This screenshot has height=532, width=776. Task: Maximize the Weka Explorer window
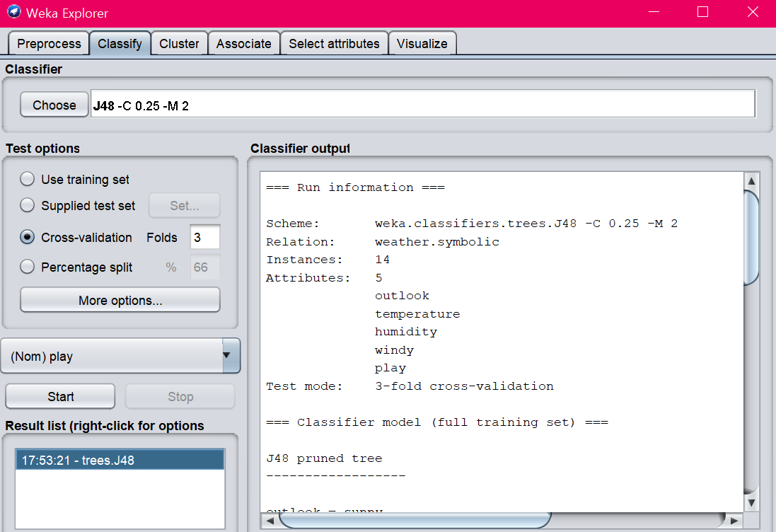(x=702, y=12)
